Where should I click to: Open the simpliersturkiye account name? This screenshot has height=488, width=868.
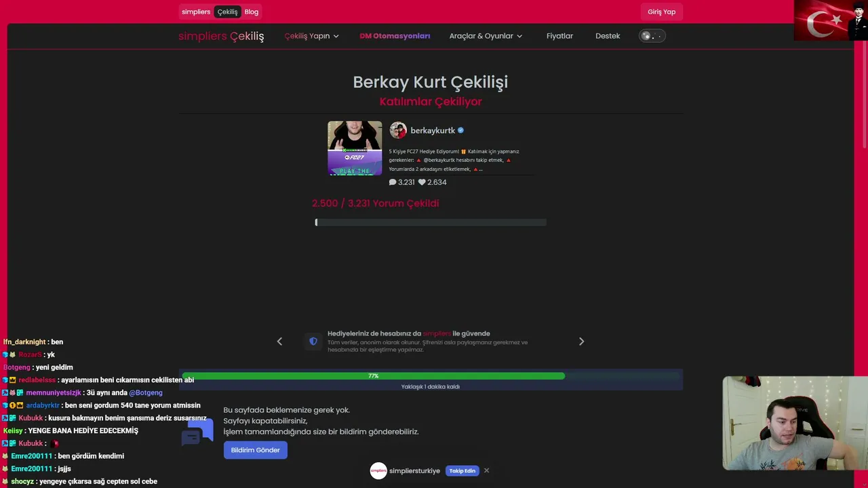(414, 471)
